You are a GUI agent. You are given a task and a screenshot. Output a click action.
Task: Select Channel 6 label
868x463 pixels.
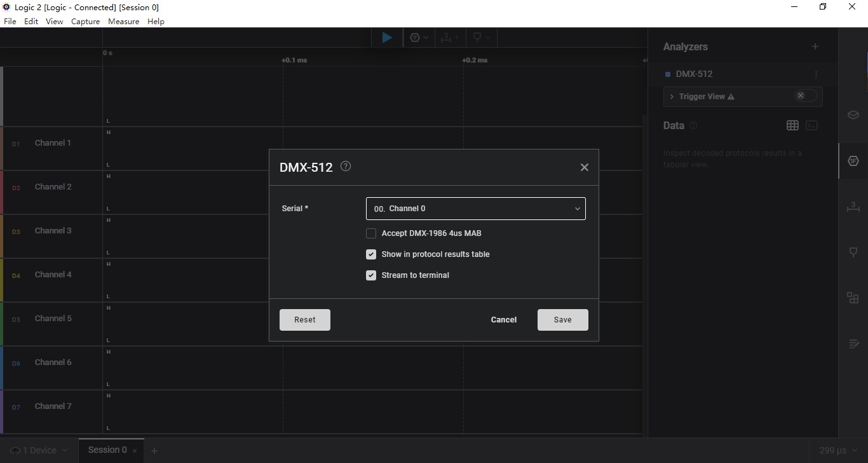tap(53, 363)
